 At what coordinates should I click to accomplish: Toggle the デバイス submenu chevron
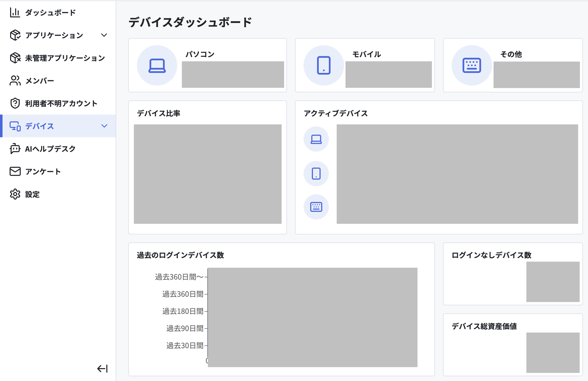(x=104, y=126)
